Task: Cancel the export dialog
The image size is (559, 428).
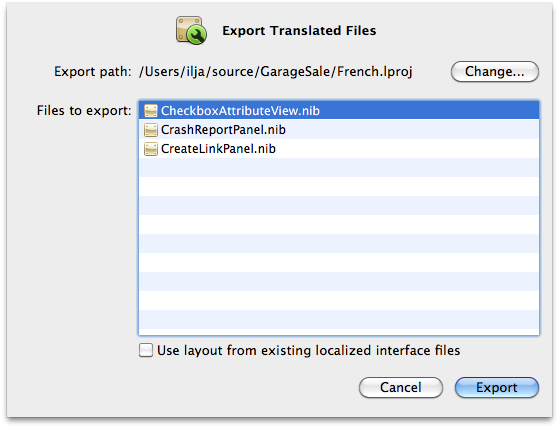Action: coord(401,387)
